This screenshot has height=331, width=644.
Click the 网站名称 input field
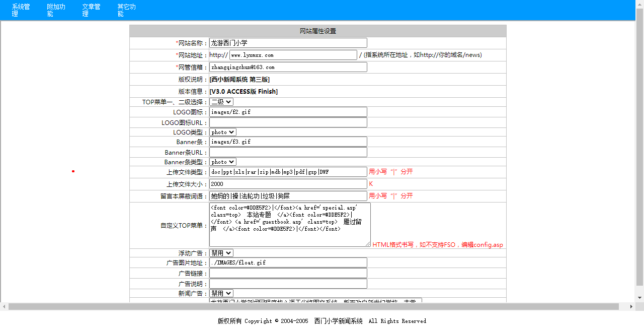coord(288,43)
